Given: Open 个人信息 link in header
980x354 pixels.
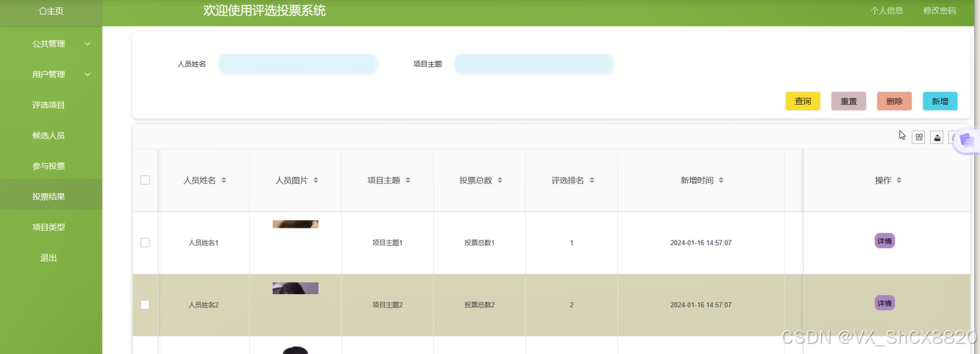Looking at the screenshot, I should (887, 11).
